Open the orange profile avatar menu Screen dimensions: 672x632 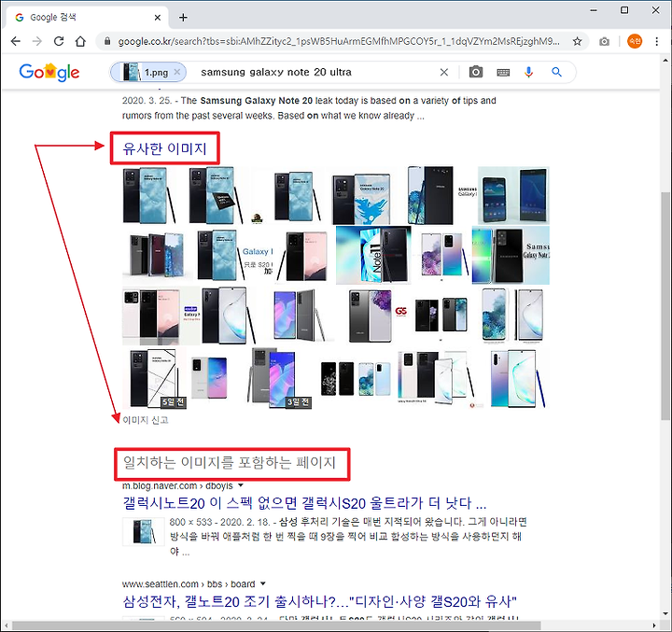point(635,41)
